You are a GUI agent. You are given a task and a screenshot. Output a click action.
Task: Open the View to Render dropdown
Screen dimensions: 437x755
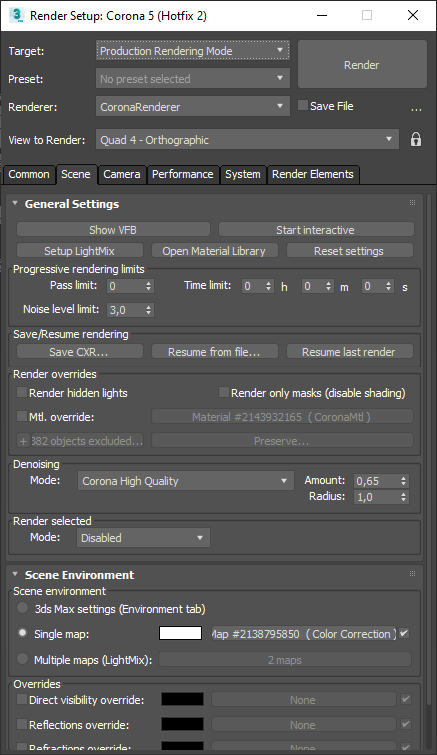point(247,140)
